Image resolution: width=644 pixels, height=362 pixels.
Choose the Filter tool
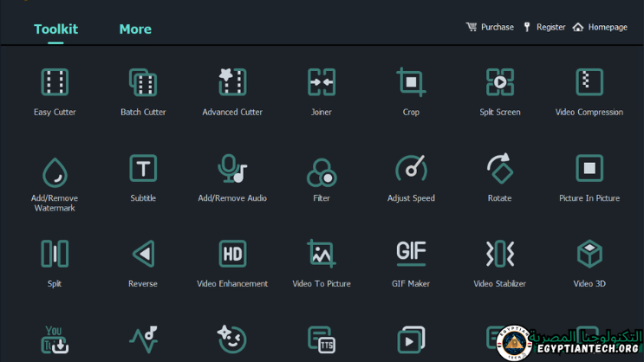pos(322,171)
